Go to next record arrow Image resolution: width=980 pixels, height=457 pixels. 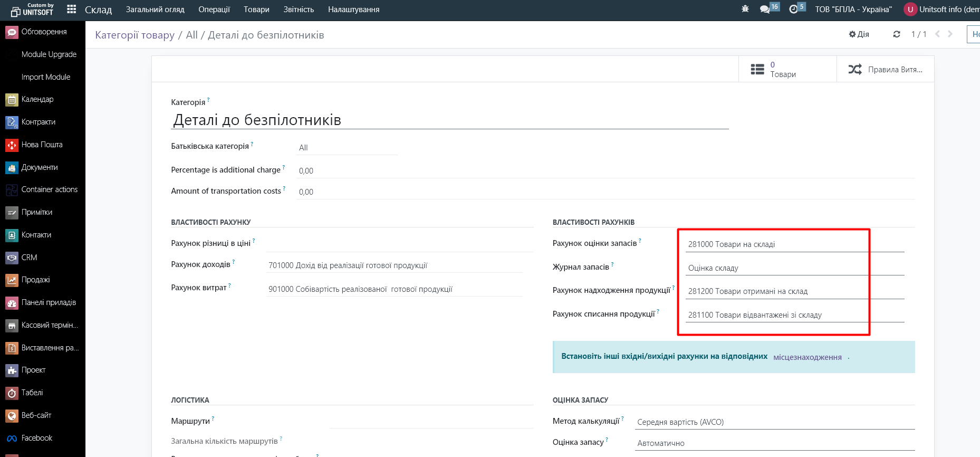[x=950, y=34]
